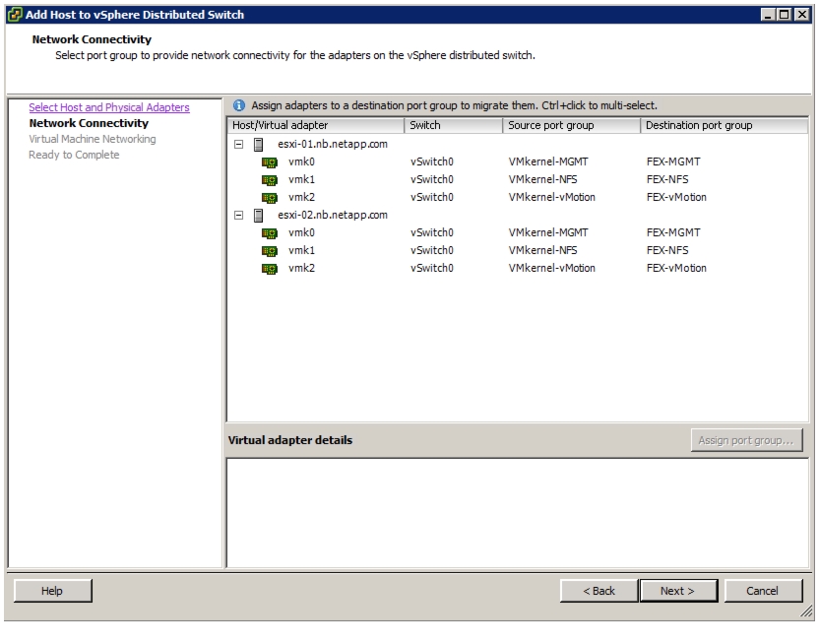Click the Next button
Image resolution: width=819 pixels, height=644 pixels.
(678, 591)
